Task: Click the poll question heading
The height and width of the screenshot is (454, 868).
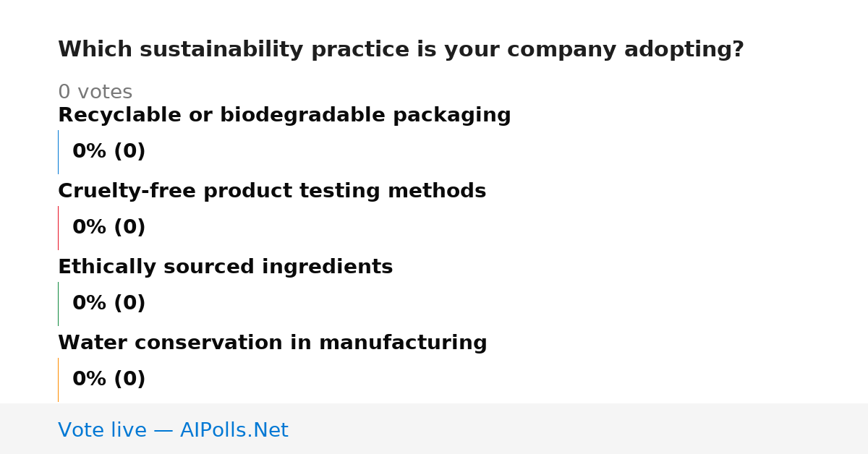Action: coord(401,50)
